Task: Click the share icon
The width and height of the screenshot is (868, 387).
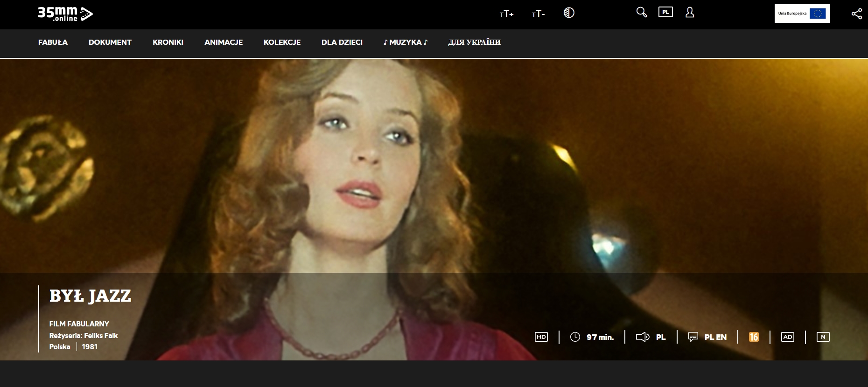Action: 856,14
